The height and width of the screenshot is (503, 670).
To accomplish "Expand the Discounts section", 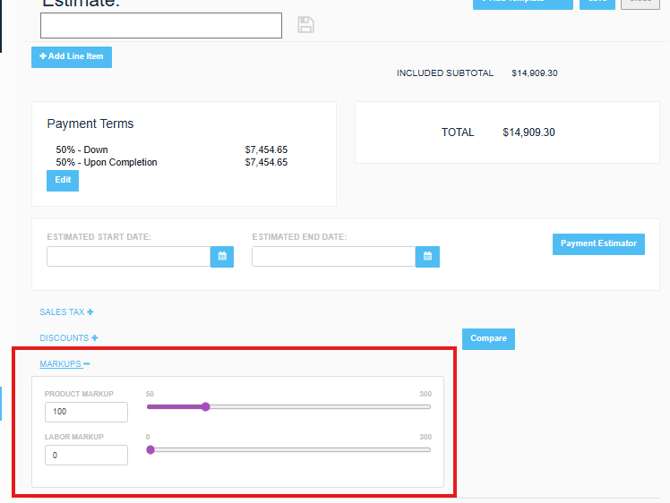I will tap(68, 338).
